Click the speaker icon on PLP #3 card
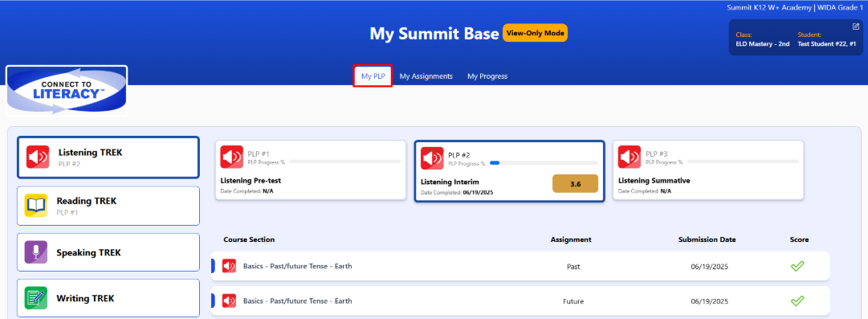Screen dimensions: 868x319 click(630, 157)
